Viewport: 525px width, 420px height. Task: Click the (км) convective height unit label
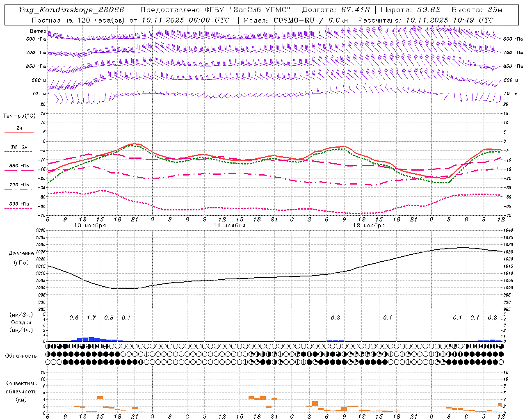tap(21, 399)
